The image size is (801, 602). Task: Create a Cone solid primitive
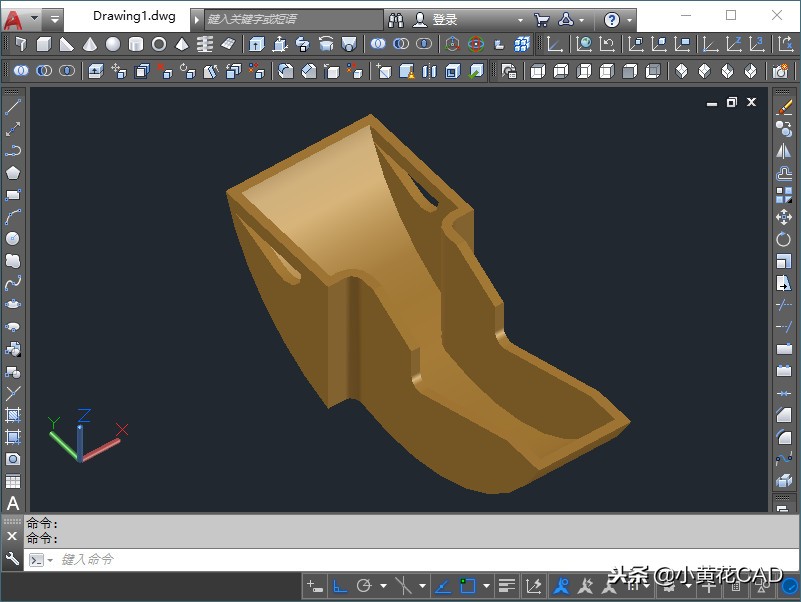tap(90, 44)
